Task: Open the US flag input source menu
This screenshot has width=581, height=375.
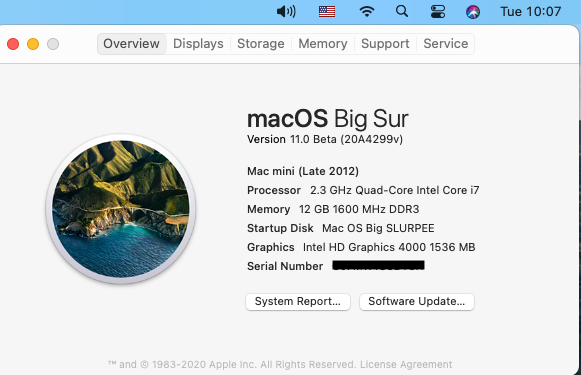Action: click(x=327, y=11)
